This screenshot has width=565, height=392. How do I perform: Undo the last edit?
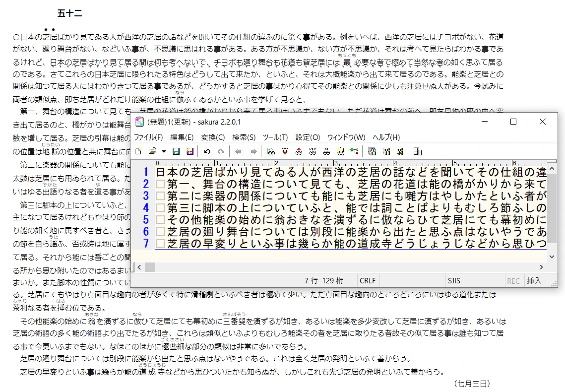207,152
